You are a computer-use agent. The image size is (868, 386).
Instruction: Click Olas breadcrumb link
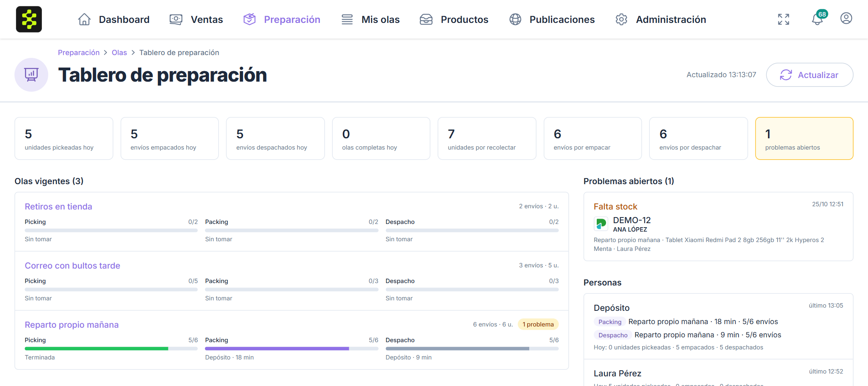pos(119,53)
